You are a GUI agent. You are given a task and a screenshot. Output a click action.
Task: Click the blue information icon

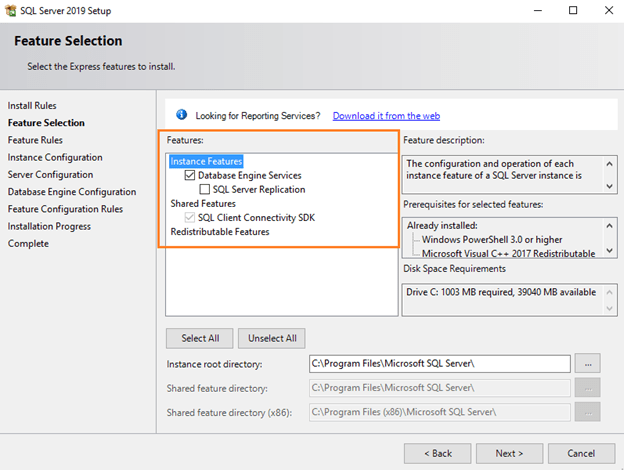pyautogui.click(x=181, y=115)
